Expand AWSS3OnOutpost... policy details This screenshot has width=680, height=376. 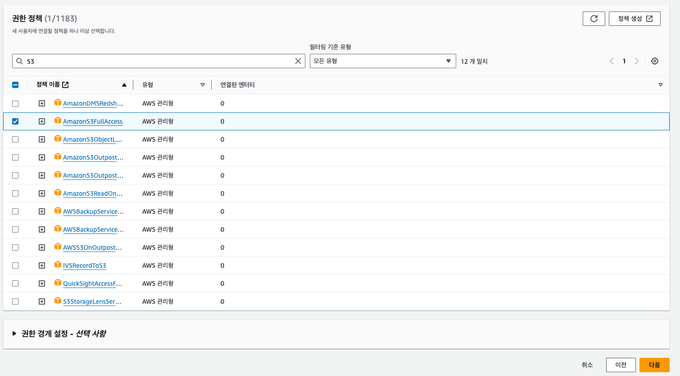[x=42, y=248]
